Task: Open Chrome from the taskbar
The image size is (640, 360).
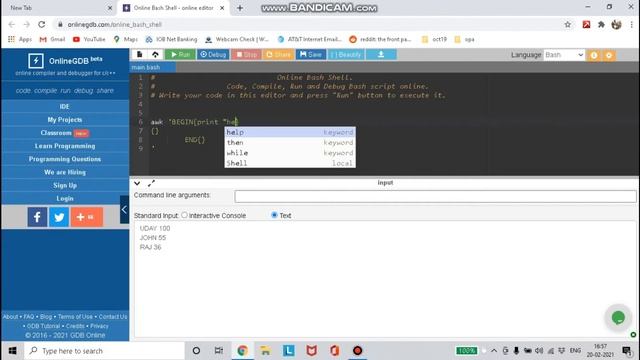Action: (x=242, y=351)
